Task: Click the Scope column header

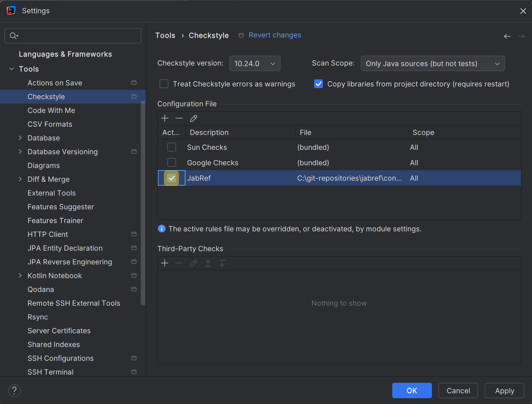Action: point(465,132)
